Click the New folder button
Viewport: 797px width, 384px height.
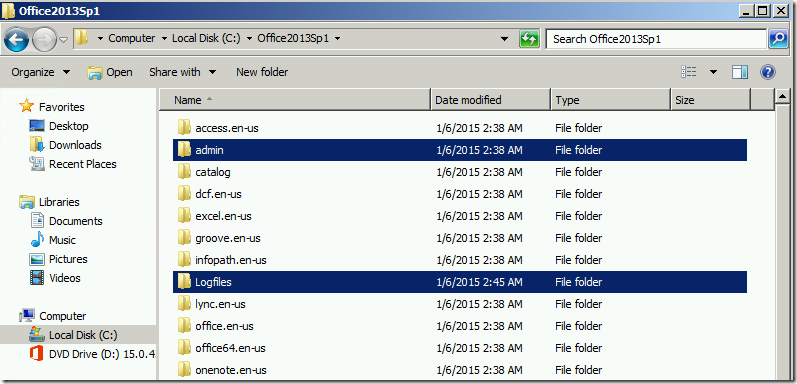point(262,72)
